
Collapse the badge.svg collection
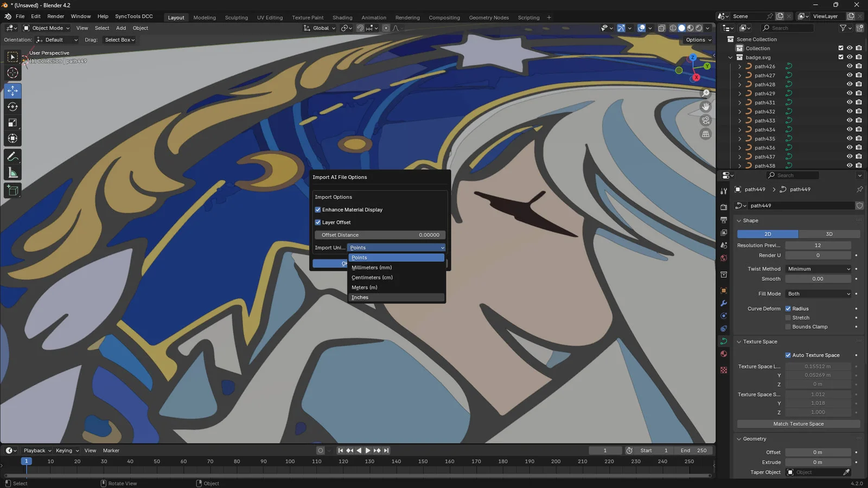pyautogui.click(x=731, y=57)
